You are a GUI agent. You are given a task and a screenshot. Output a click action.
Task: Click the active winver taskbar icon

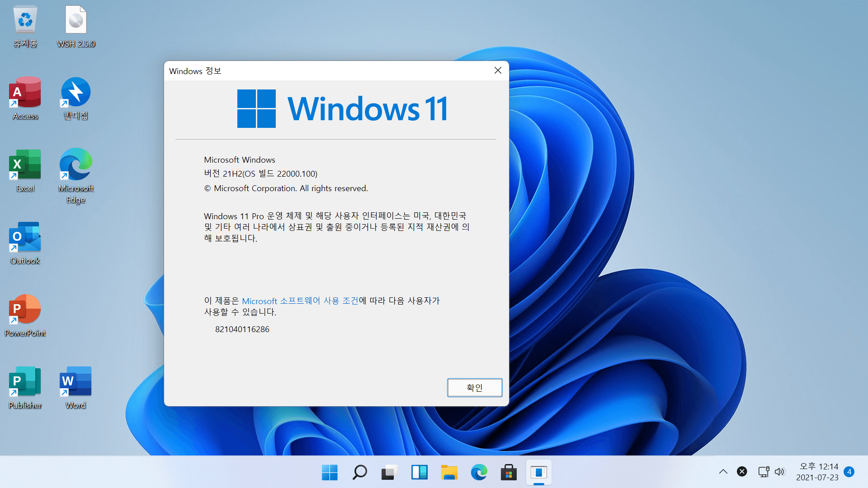coord(538,472)
